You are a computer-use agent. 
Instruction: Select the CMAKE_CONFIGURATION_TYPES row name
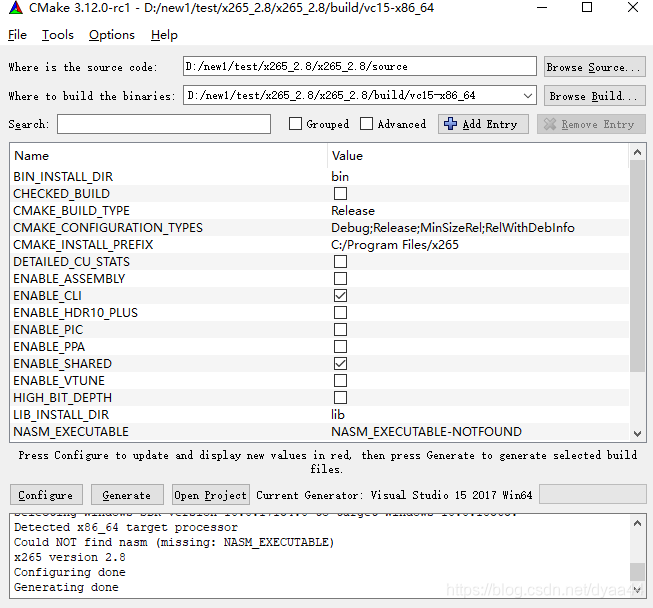[x=108, y=228]
